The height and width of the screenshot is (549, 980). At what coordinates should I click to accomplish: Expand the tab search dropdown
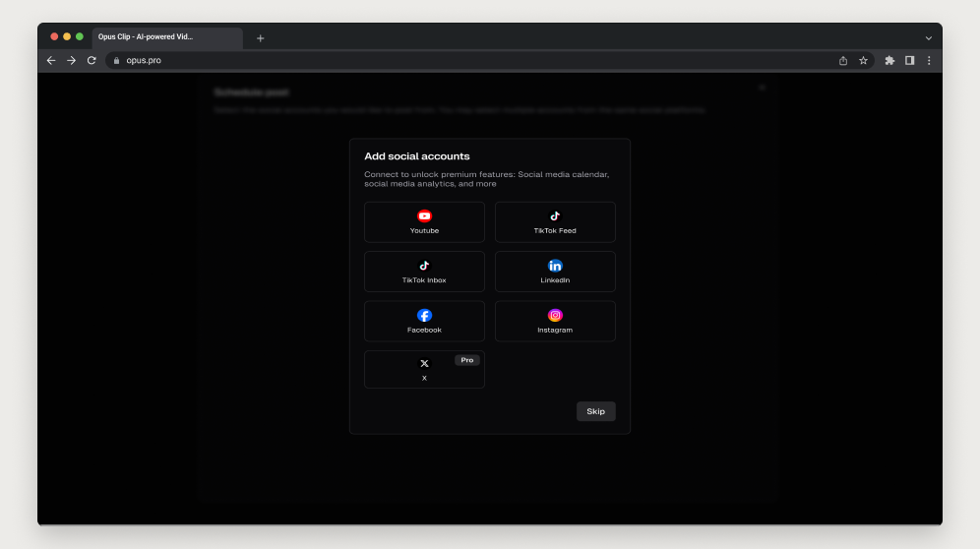[929, 38]
